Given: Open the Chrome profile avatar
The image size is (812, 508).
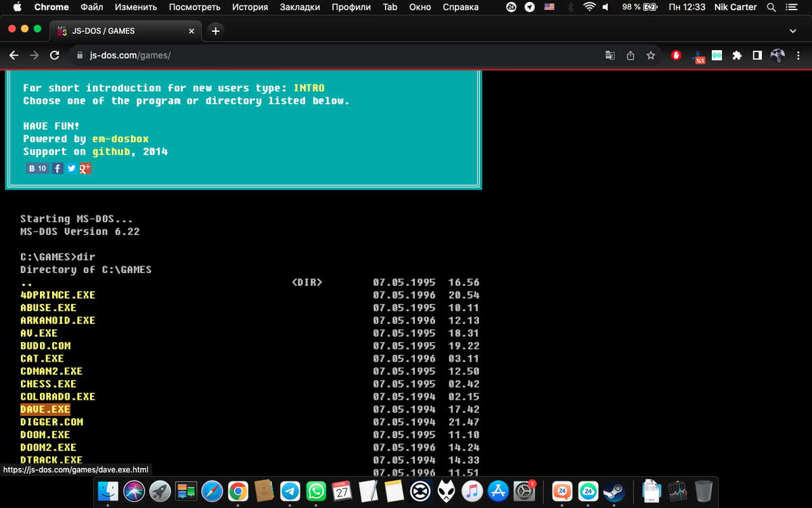Looking at the screenshot, I should 777,56.
